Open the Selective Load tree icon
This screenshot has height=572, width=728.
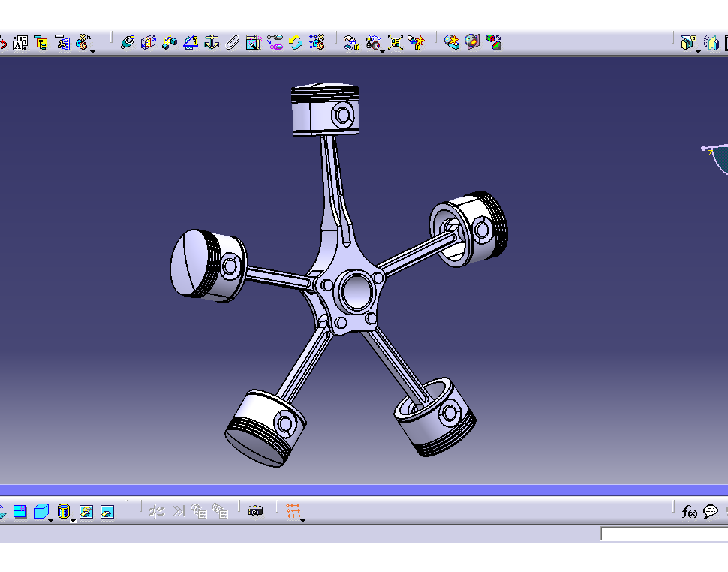coord(41,43)
